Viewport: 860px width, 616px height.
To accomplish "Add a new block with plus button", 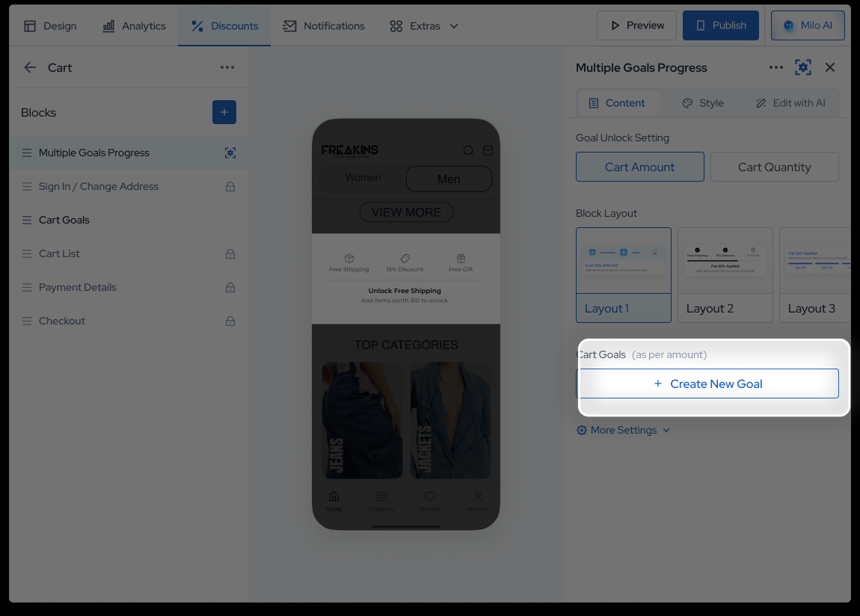I will point(224,112).
